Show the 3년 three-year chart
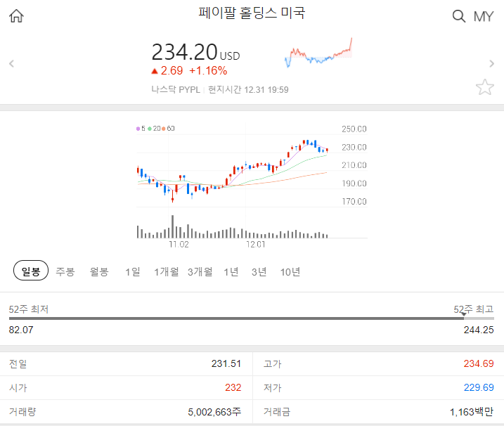 point(259,271)
